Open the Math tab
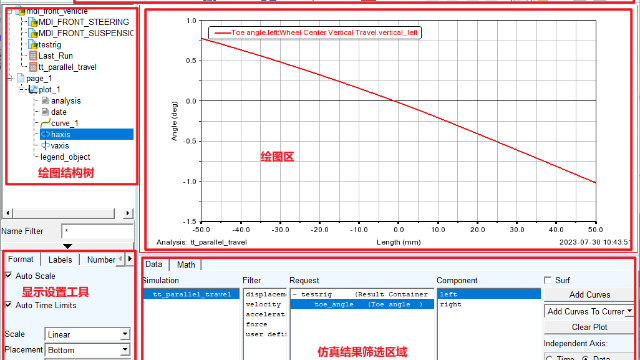The height and width of the screenshot is (360, 640). tap(186, 264)
